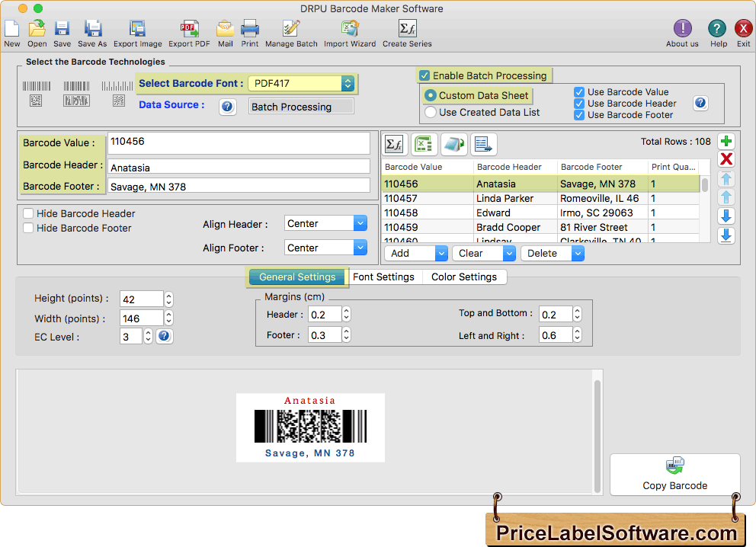Screen dimensions: 756x547
Task: Adjust the Left and Right margin stepper
Action: point(577,335)
